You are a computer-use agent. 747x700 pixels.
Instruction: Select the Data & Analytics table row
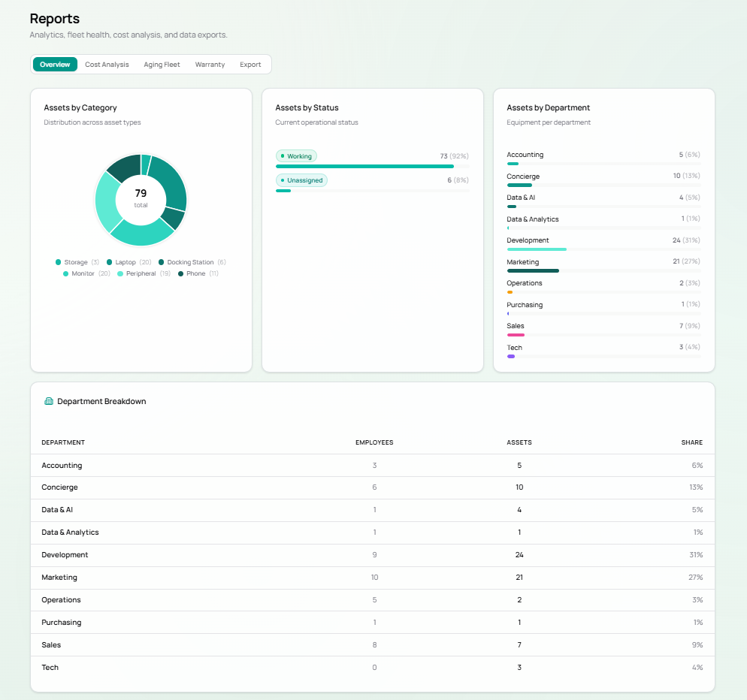373,533
